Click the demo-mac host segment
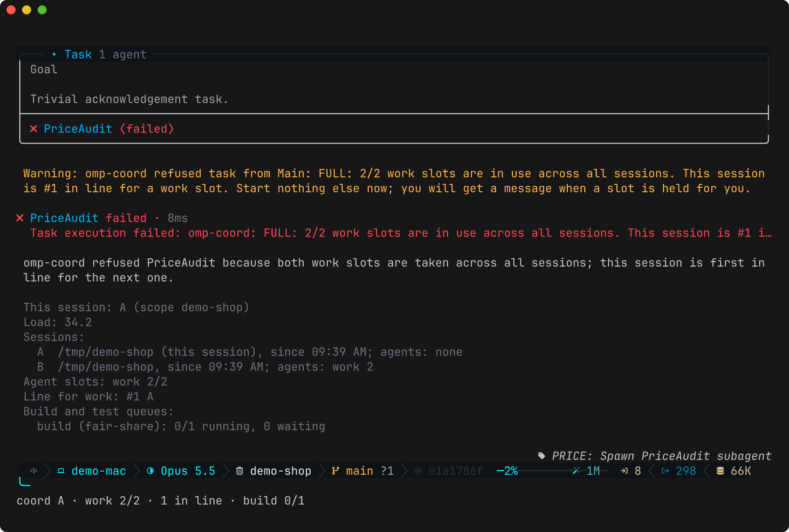This screenshot has width=789, height=532. [x=92, y=471]
